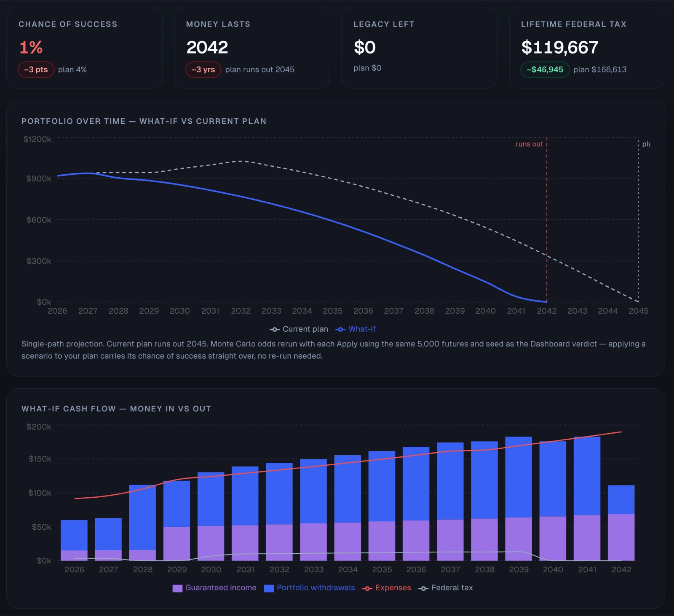The image size is (674, 616).
Task: Click the 2042 bar in cash flow chart
Action: point(621,523)
